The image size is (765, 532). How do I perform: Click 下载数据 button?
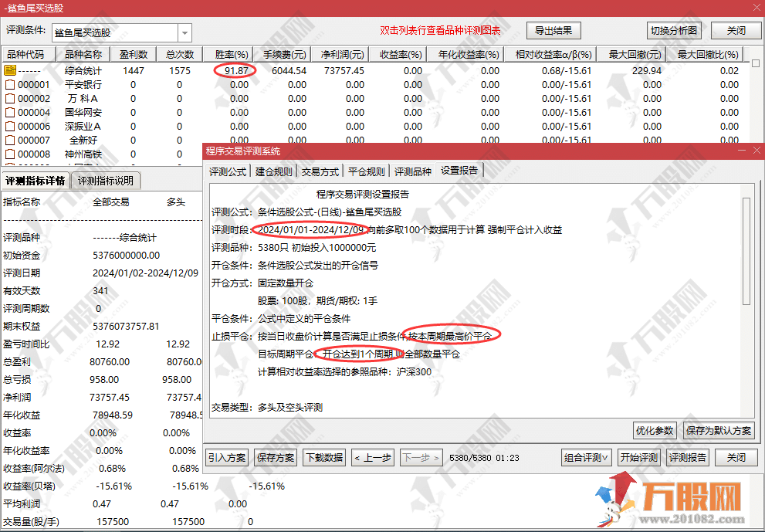[x=324, y=458]
